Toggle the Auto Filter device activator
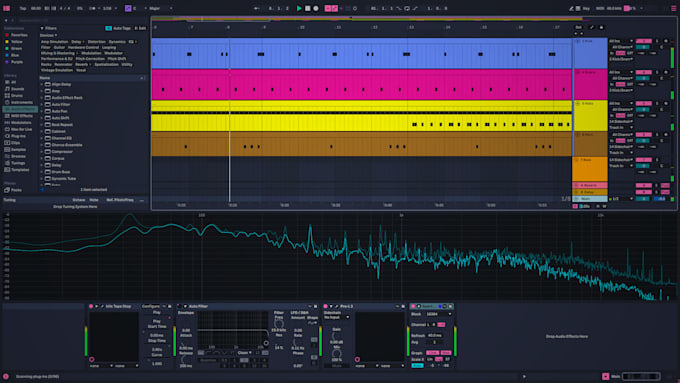Image resolution: width=680 pixels, height=383 pixels. pyautogui.click(x=179, y=306)
